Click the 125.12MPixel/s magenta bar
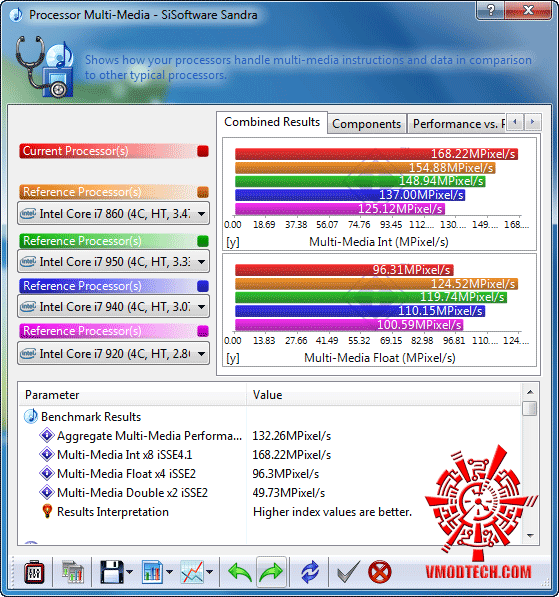Viewport: 559px width, 597px height. coord(340,209)
